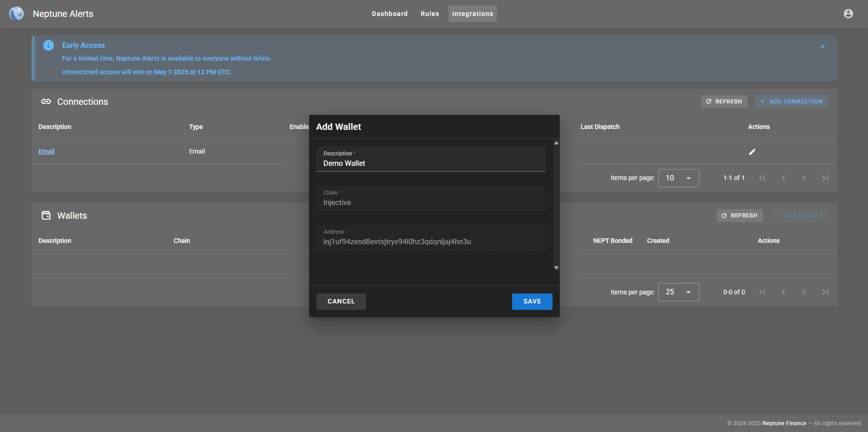Click the pencil edit icon for Email connection
Image resolution: width=868 pixels, height=432 pixels.
tap(752, 152)
